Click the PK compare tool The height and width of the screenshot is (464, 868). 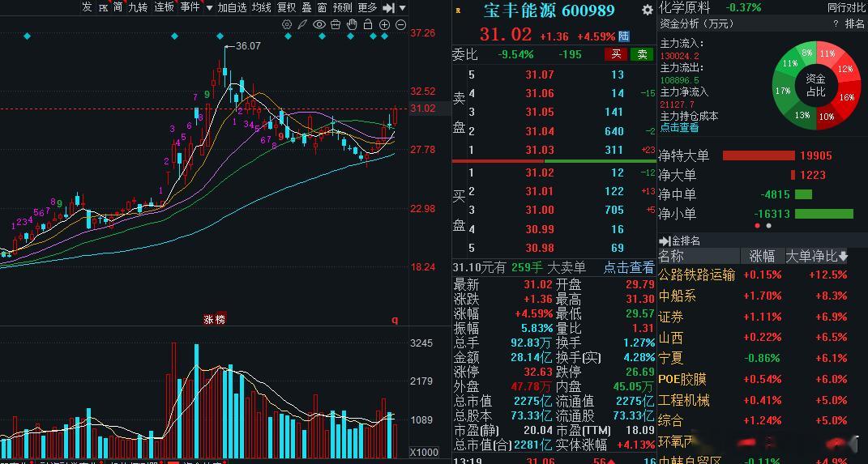pyautogui.click(x=103, y=8)
